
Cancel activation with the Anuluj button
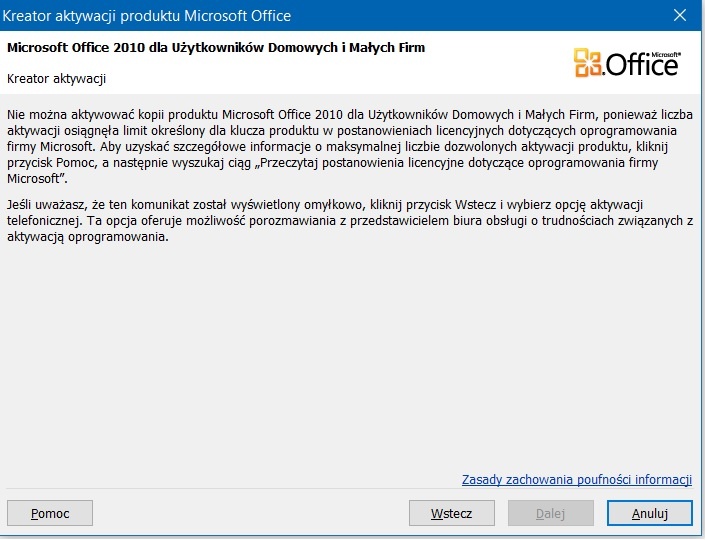(650, 513)
